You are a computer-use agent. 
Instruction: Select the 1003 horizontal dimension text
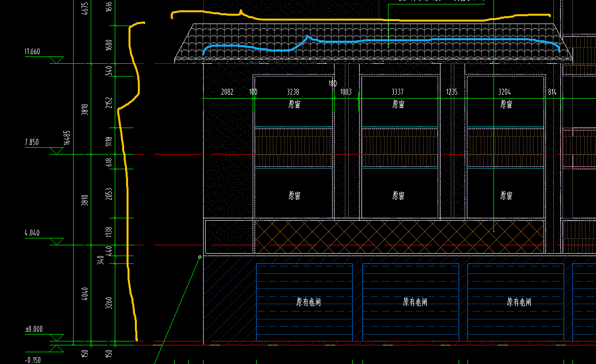[x=346, y=92]
